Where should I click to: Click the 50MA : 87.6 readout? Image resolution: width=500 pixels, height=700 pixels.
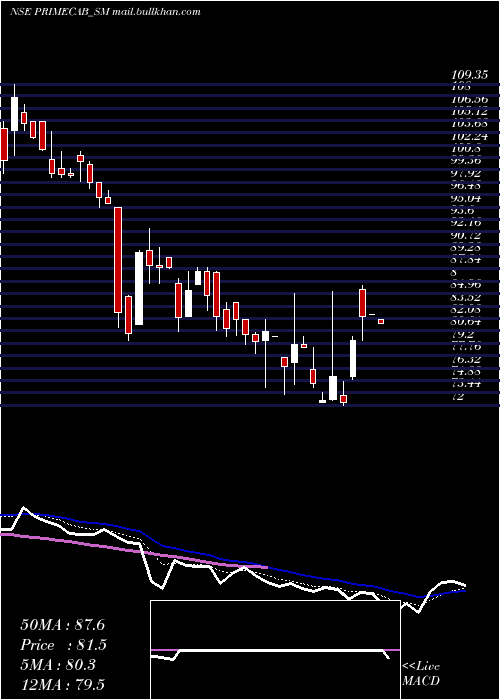62,625
